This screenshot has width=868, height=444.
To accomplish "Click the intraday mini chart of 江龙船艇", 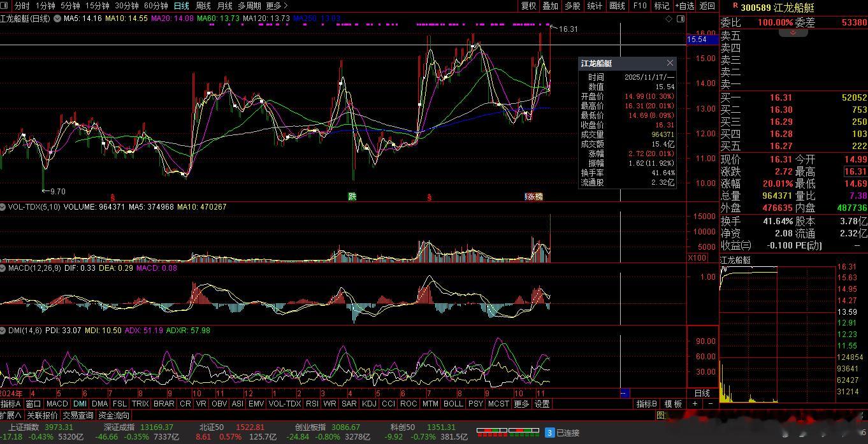I will 777,331.
